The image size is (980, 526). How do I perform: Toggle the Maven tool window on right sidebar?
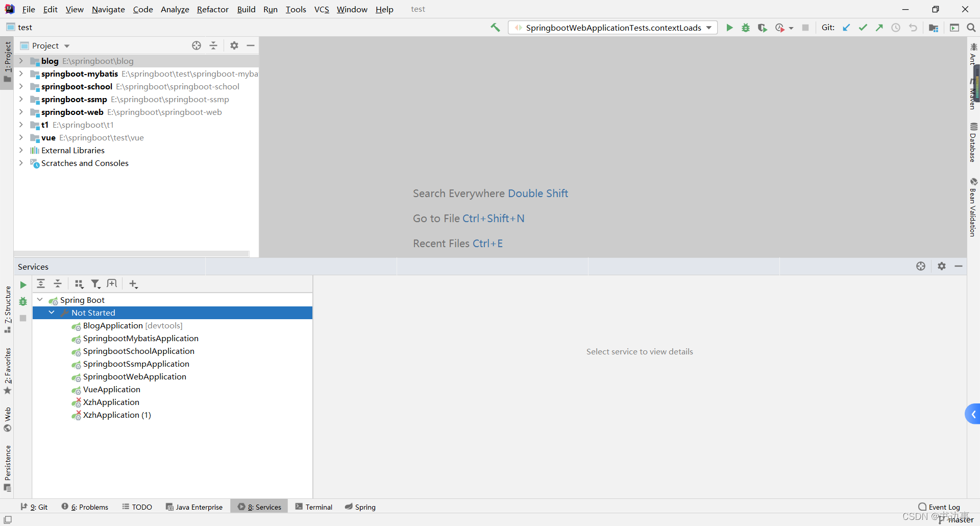pos(973,94)
